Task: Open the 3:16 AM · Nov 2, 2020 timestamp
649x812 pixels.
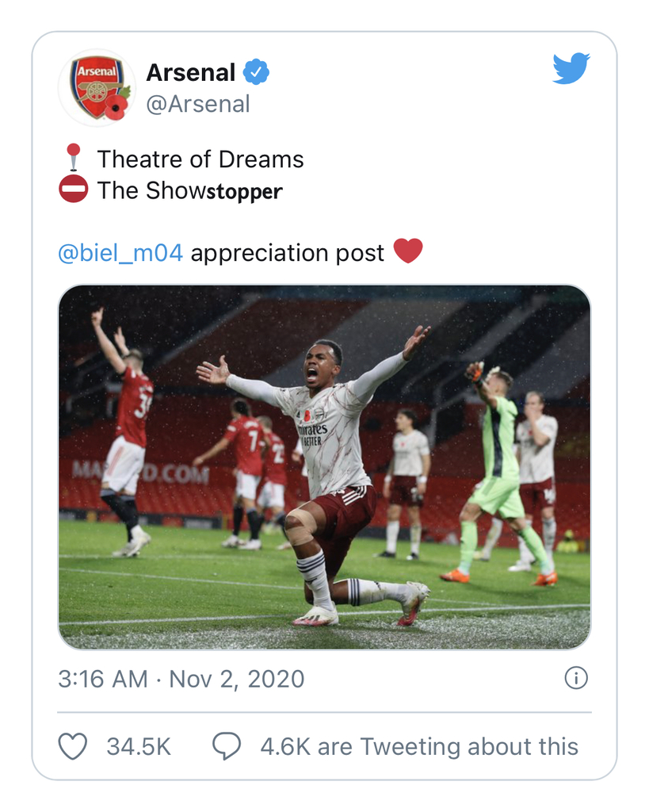Action: click(x=181, y=679)
